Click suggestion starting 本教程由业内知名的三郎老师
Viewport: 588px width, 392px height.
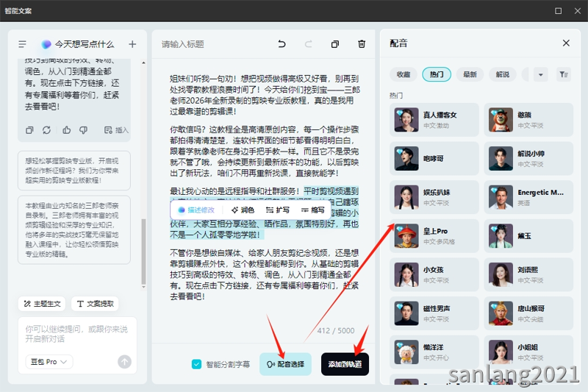tap(74, 229)
